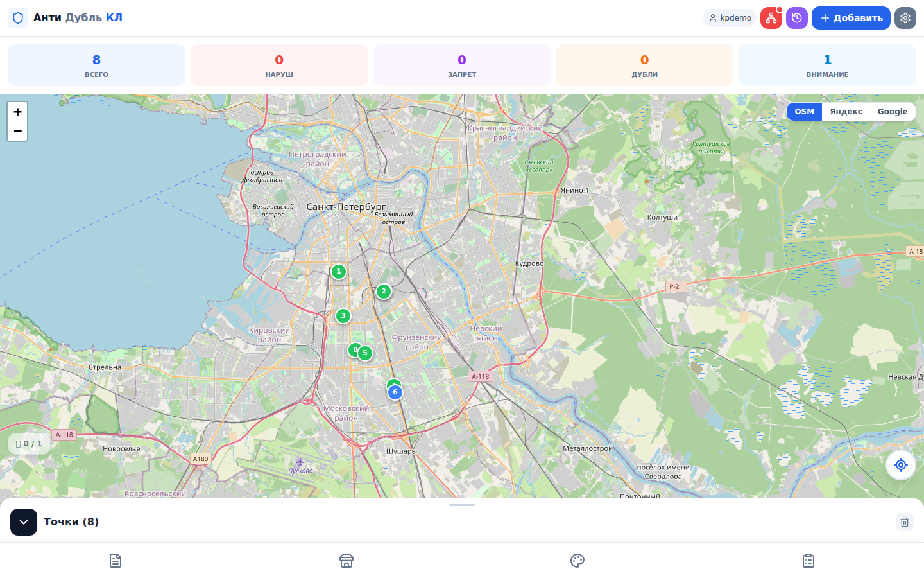Open the red network structure button
Viewport: 924px width, 578px height.
771,18
